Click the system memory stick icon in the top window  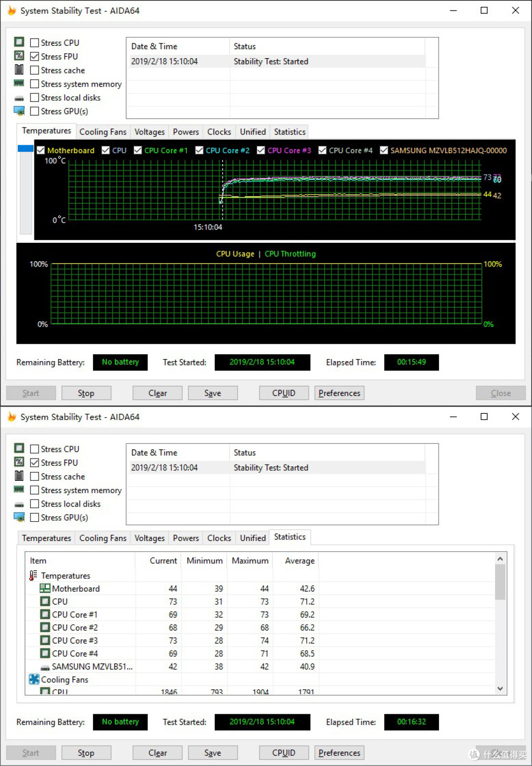tap(19, 83)
